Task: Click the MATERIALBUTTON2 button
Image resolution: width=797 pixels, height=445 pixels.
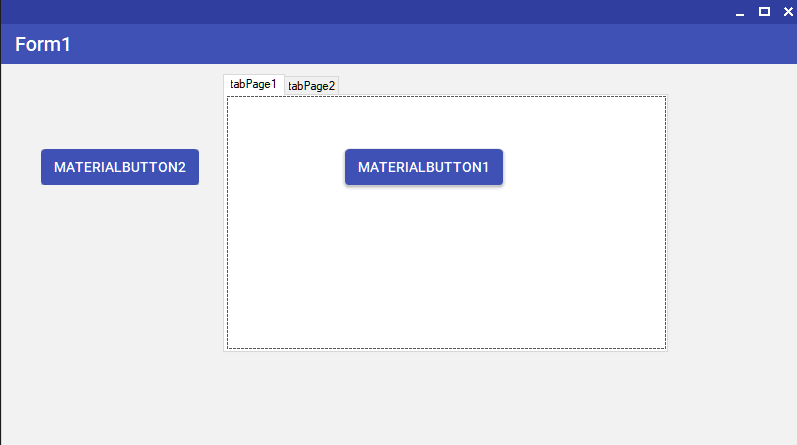Action: (120, 167)
